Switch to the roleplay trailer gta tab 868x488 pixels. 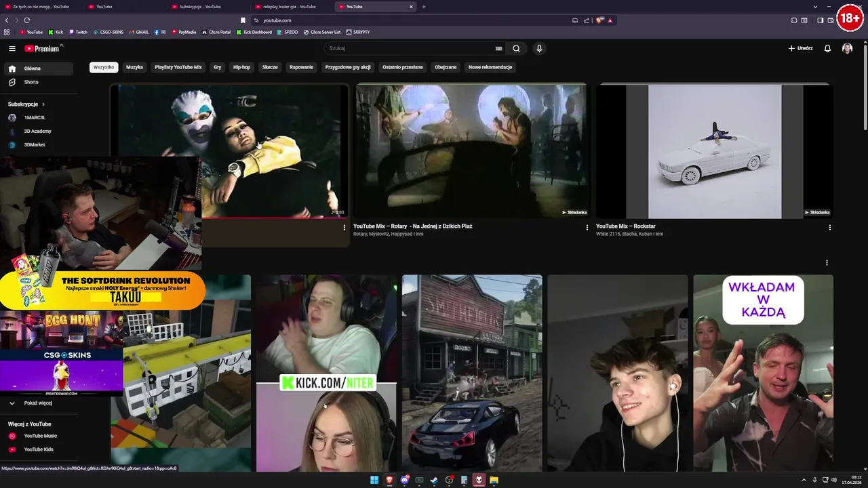pos(290,7)
